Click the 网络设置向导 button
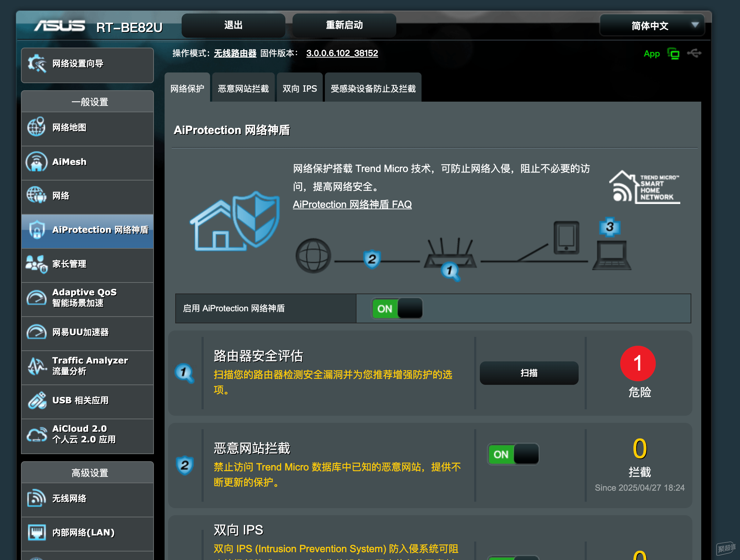Image resolution: width=740 pixels, height=560 pixels. [x=87, y=65]
